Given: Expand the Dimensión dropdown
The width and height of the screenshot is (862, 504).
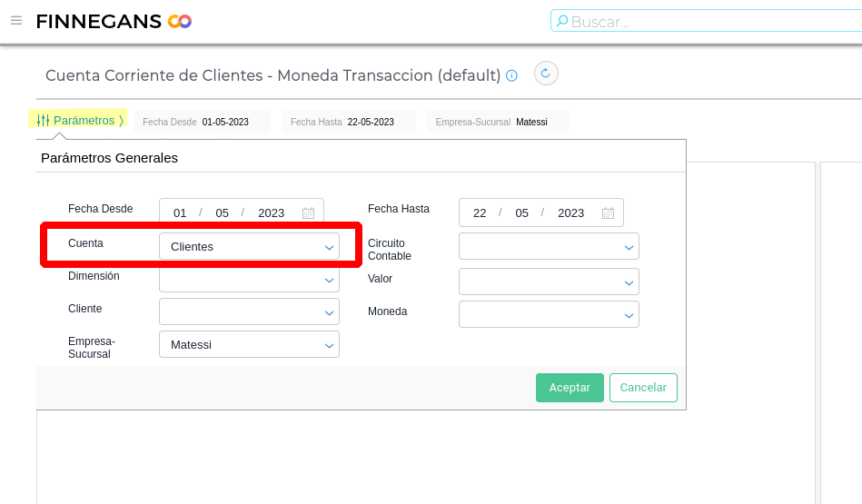Looking at the screenshot, I should (329, 281).
